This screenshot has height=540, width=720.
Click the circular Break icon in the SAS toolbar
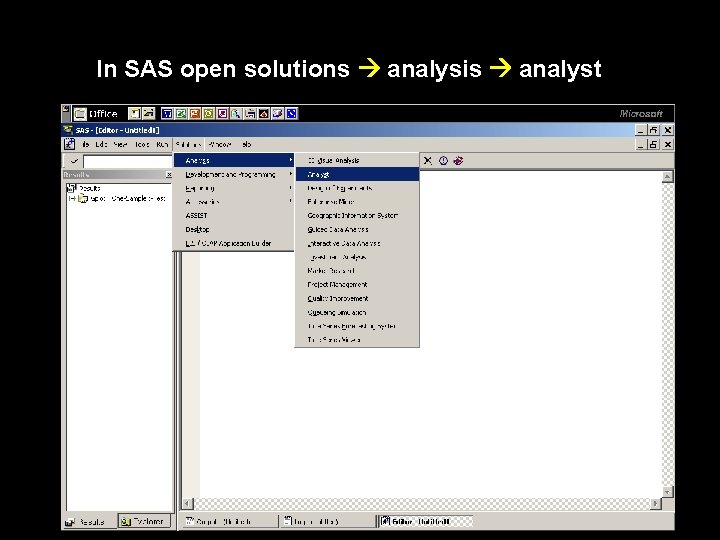click(x=443, y=160)
